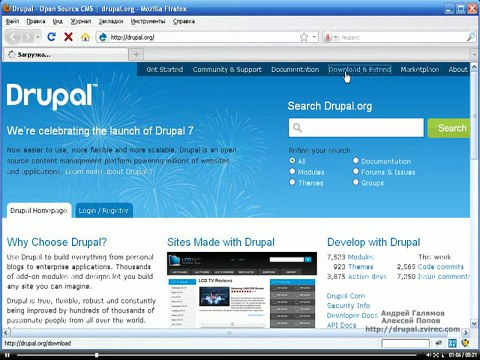Open the Active devs link
480x360 pixels.
[367, 276]
